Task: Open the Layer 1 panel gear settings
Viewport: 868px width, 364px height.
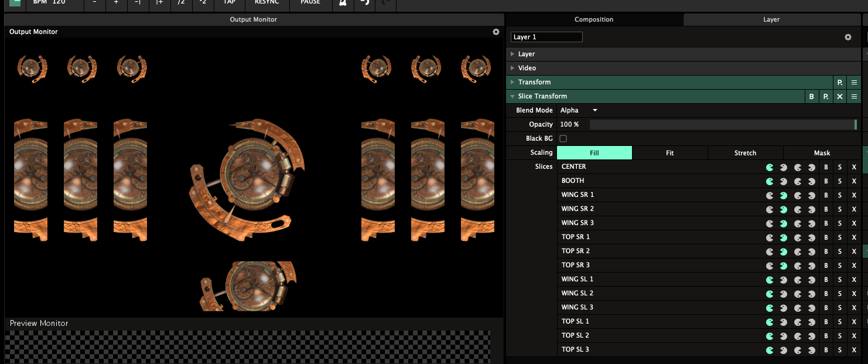Action: [x=848, y=37]
